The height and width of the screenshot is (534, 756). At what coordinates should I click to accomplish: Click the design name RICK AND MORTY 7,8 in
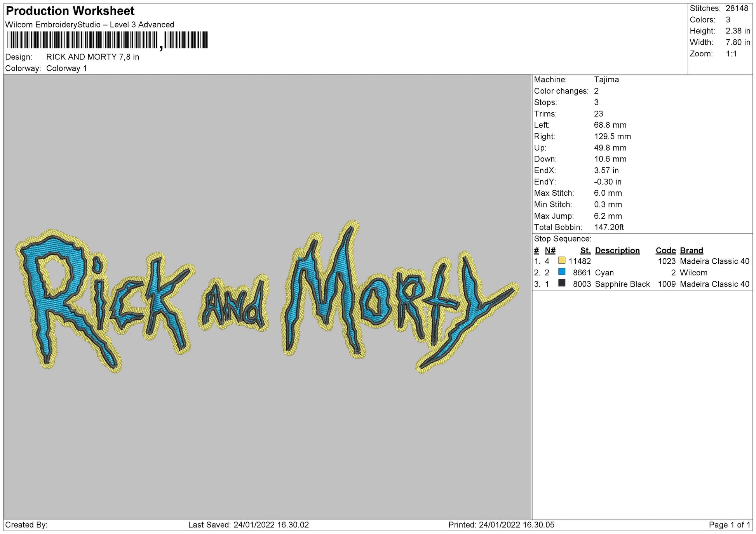click(x=92, y=57)
